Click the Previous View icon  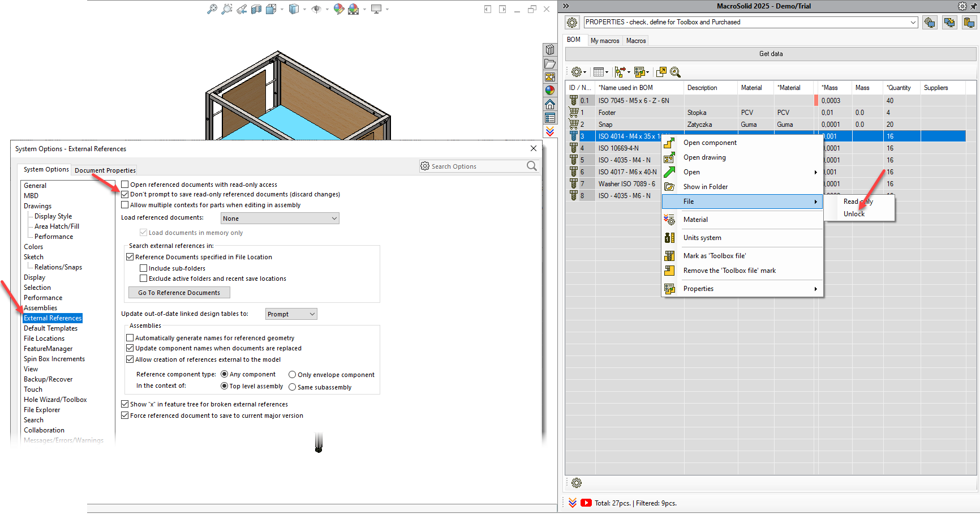tap(242, 9)
